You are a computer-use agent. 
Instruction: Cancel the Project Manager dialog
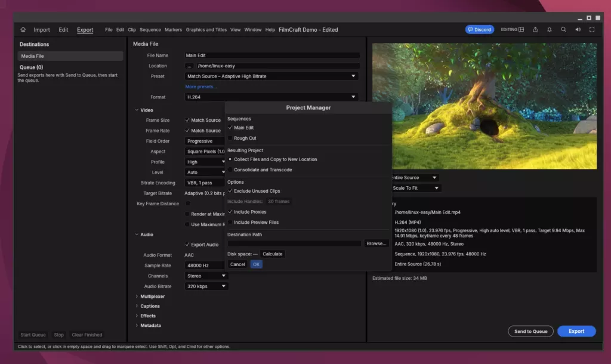pyautogui.click(x=237, y=264)
